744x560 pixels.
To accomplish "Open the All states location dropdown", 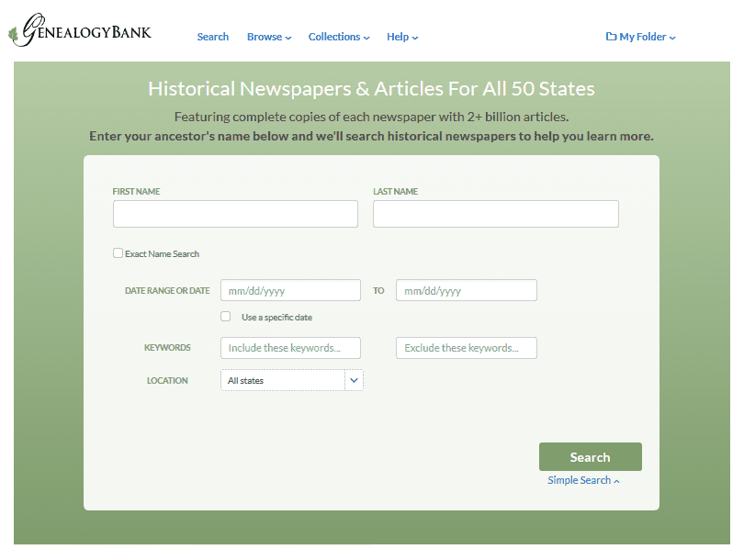I will pyautogui.click(x=292, y=380).
